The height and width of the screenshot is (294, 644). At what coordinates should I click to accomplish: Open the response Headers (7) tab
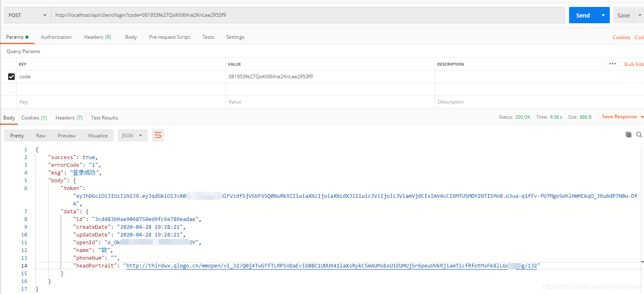[69, 118]
